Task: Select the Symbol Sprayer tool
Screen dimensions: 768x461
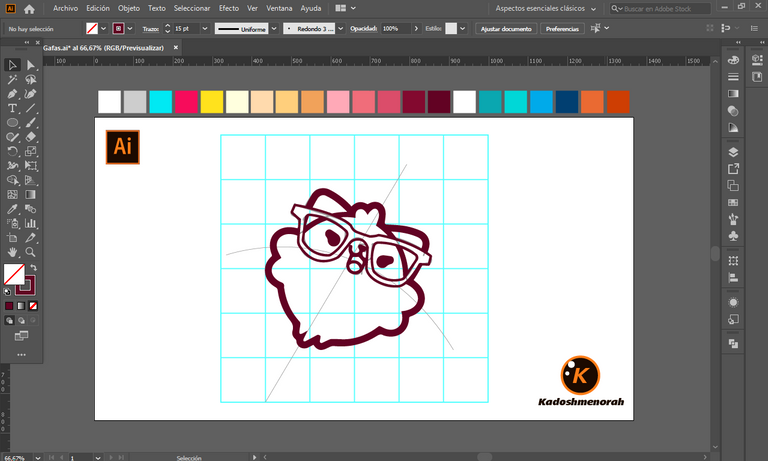Action: [x=12, y=223]
